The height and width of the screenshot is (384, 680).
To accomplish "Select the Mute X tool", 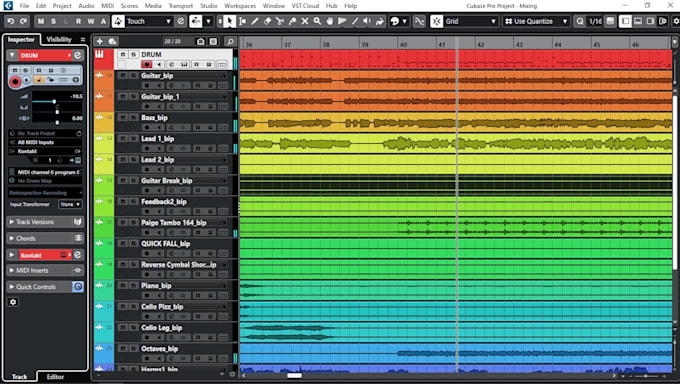I will coord(305,21).
